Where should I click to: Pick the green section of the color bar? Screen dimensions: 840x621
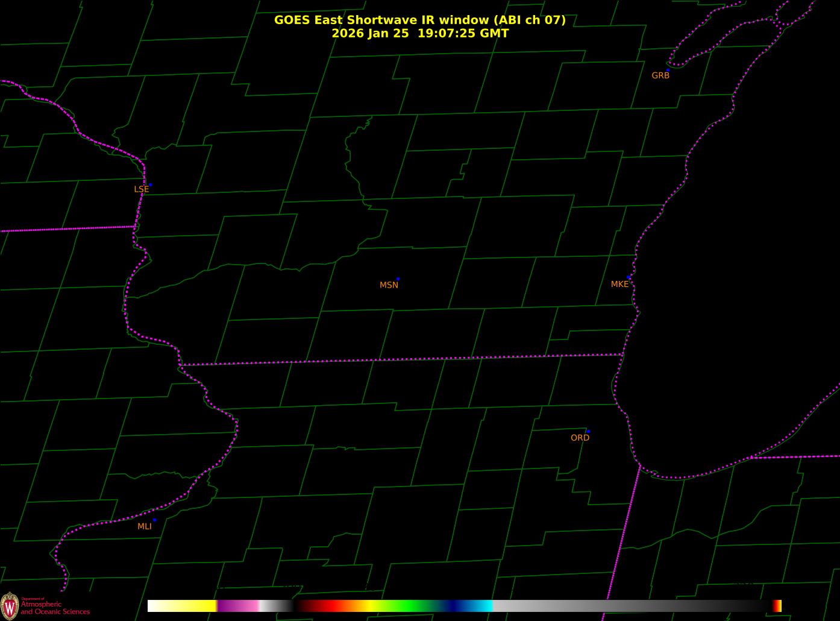(410, 606)
